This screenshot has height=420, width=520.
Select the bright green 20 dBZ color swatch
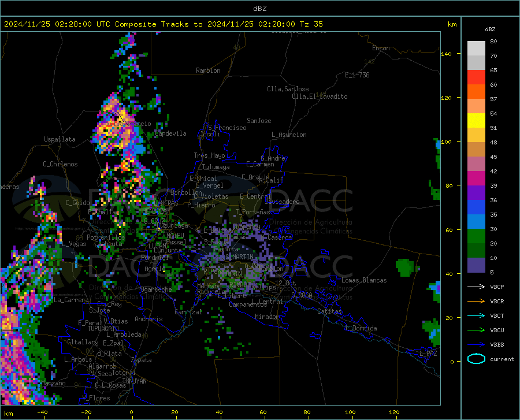pos(476,236)
